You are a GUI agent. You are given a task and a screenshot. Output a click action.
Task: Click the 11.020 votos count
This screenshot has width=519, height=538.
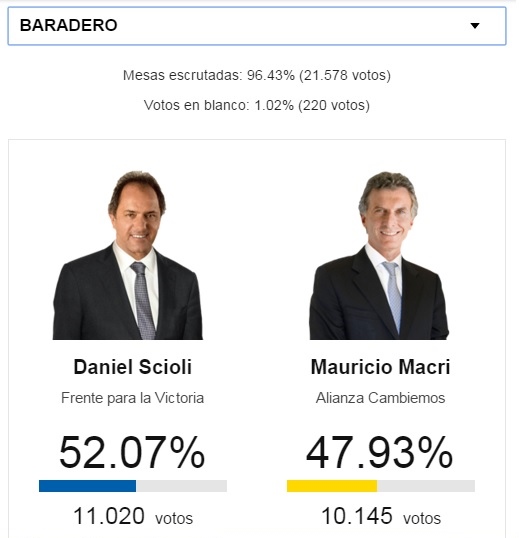[x=133, y=516]
